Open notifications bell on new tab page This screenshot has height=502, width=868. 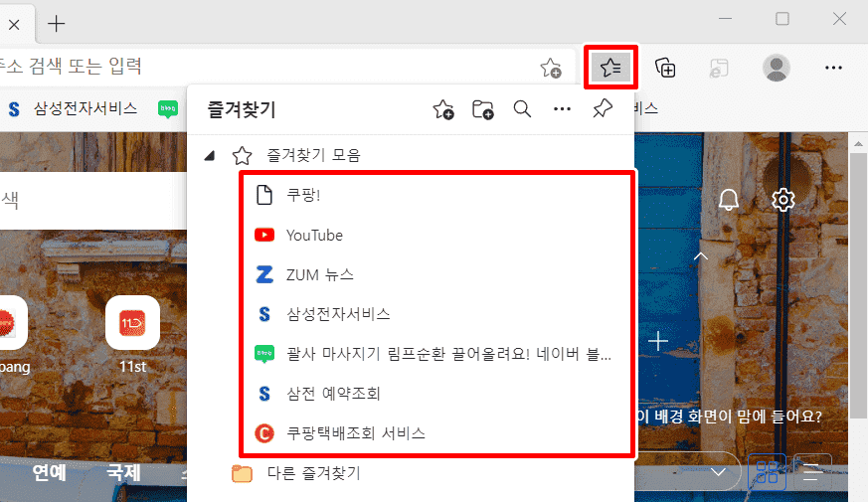tap(729, 199)
